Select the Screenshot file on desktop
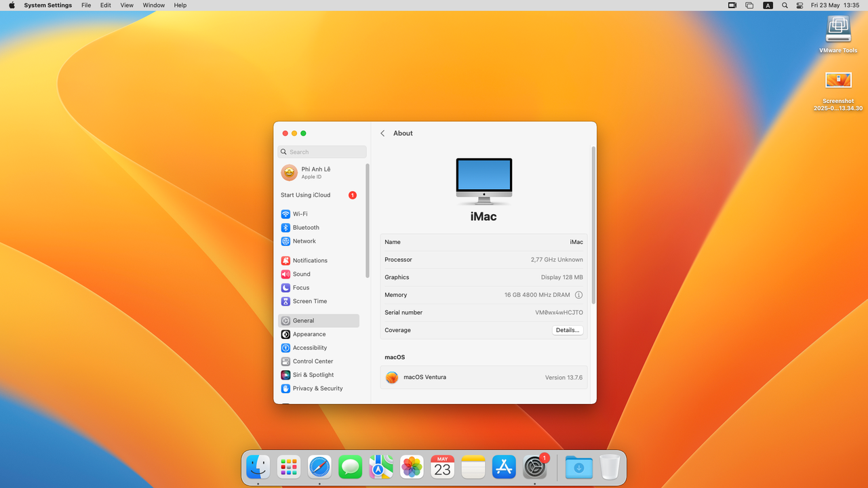This screenshot has height=488, width=868. [838, 91]
